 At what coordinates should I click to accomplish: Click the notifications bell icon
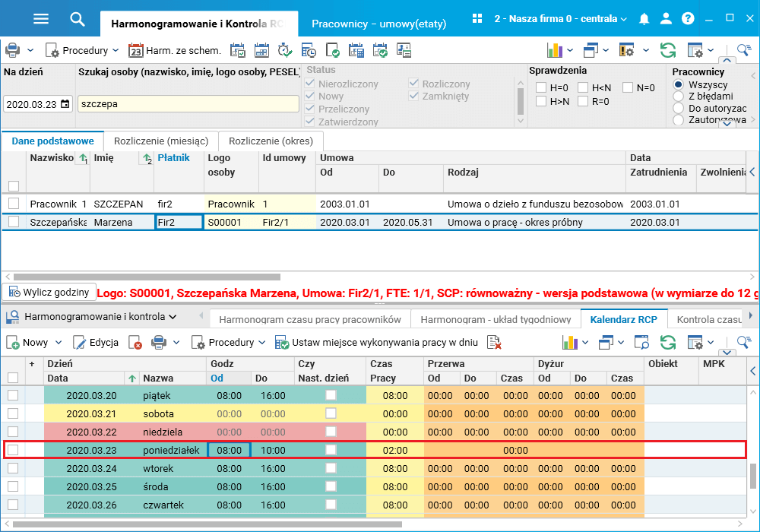click(x=644, y=19)
